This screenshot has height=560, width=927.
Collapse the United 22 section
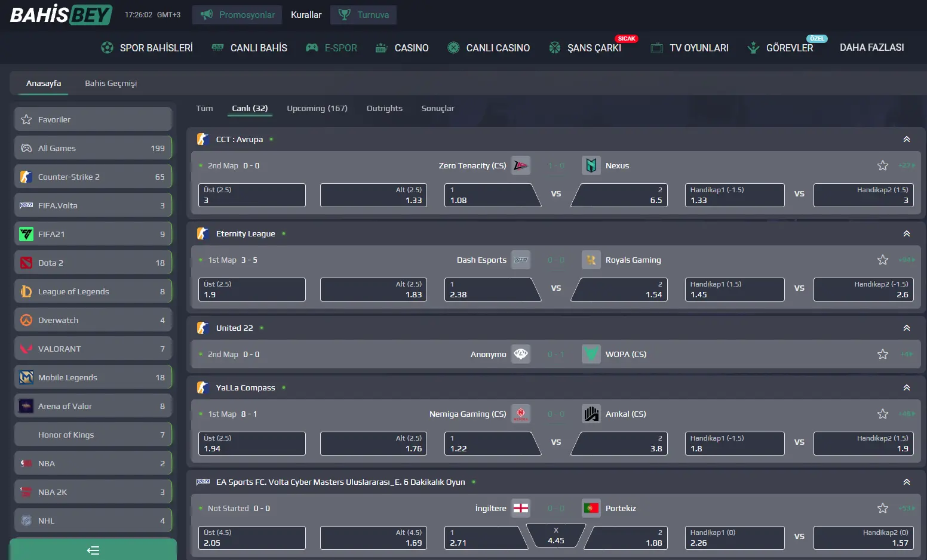click(x=907, y=328)
